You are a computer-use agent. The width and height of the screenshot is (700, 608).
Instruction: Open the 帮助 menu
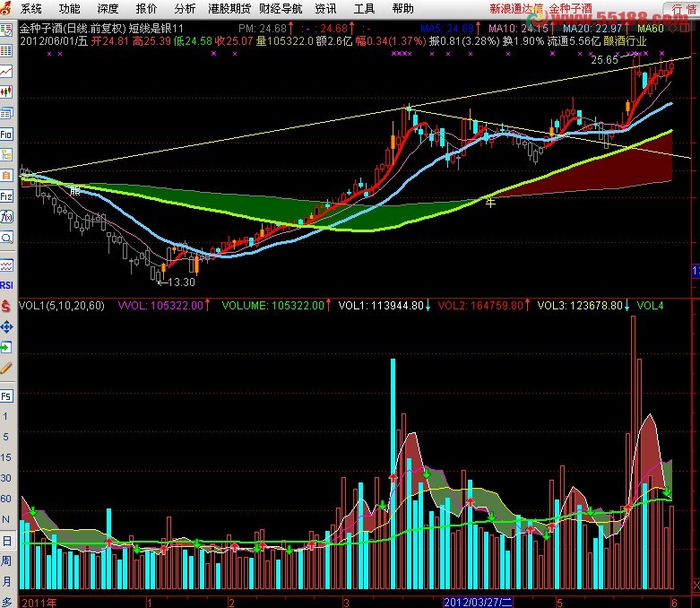tap(402, 8)
